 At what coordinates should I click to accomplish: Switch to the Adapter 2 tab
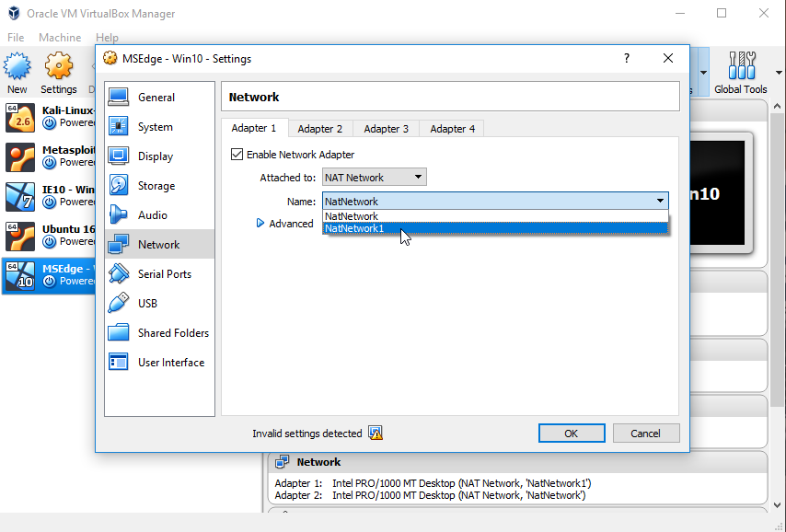(320, 129)
